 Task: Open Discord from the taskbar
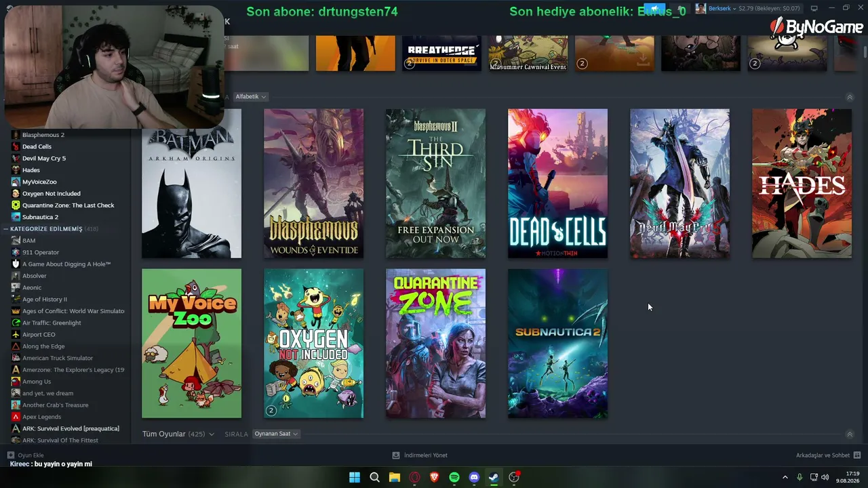(474, 477)
